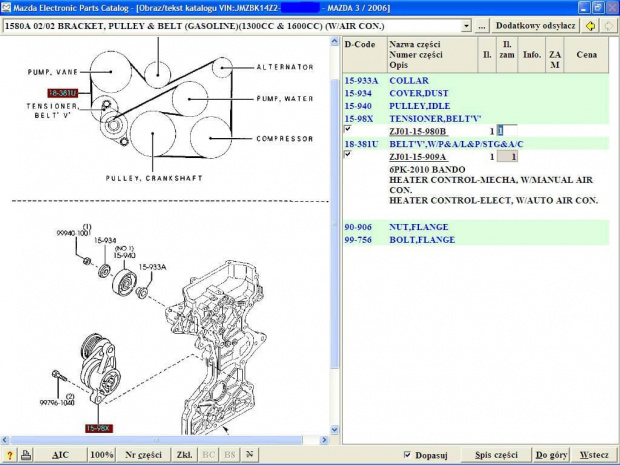Screen dimensions: 620x465
Task: Click the ALTERNATOR label in belt diagram
Action: (285, 67)
